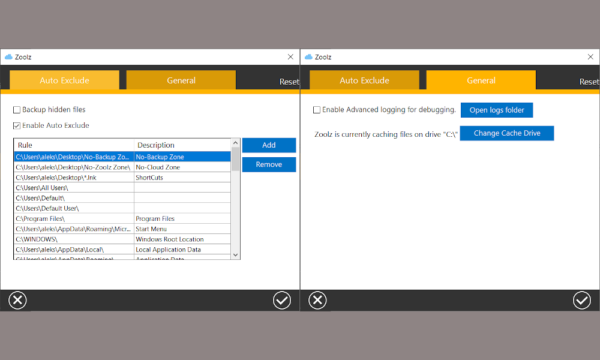Close the right Zoolz window
Viewport: 600px width, 360px height.
pyautogui.click(x=590, y=57)
